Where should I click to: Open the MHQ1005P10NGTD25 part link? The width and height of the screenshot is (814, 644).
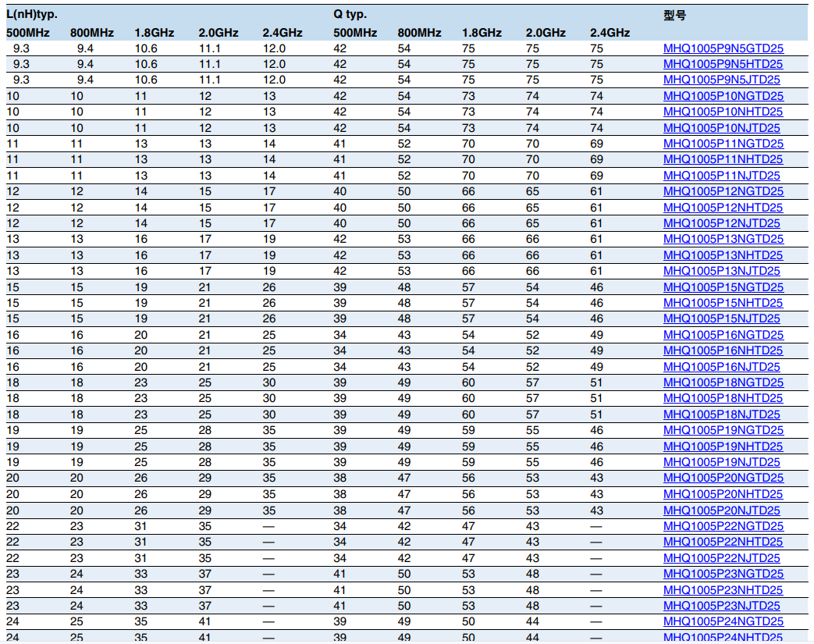[x=723, y=96]
